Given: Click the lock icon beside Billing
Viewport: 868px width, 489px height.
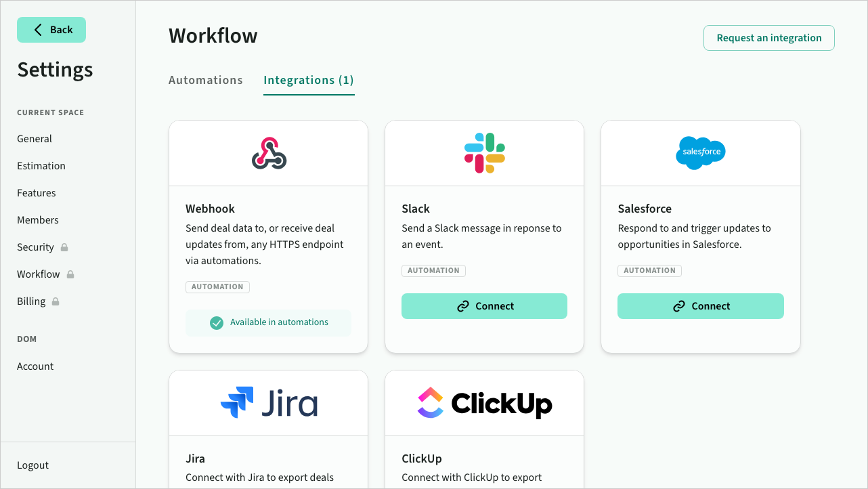Looking at the screenshot, I should point(56,301).
